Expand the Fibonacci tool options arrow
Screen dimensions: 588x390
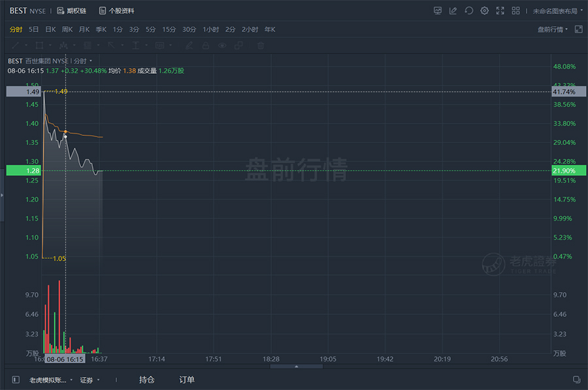(98, 45)
